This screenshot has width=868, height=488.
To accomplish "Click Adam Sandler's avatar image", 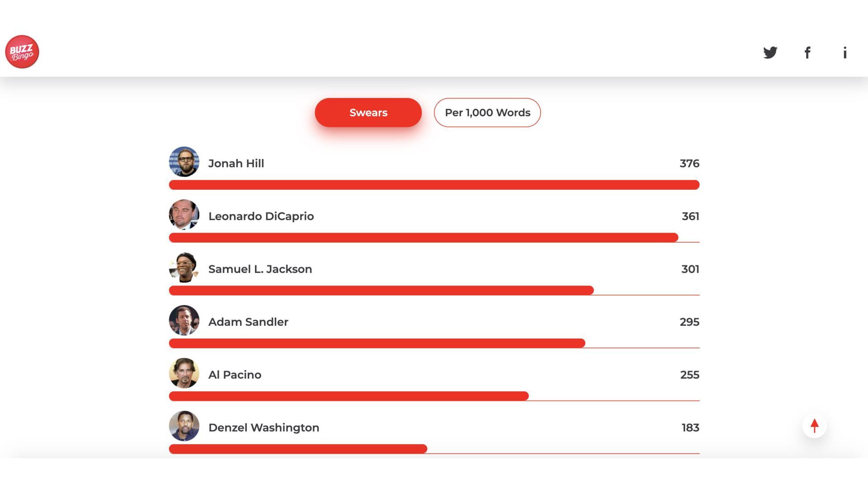I will [184, 320].
